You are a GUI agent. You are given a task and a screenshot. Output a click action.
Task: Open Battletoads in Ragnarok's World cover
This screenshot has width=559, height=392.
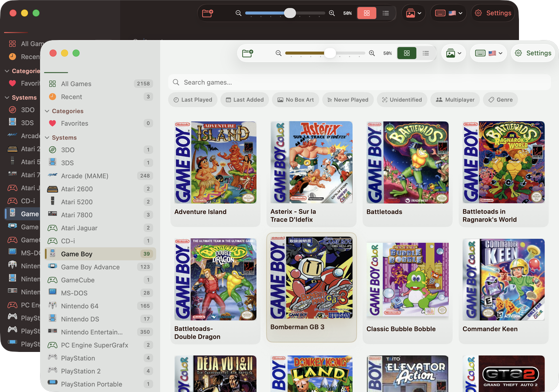(503, 163)
